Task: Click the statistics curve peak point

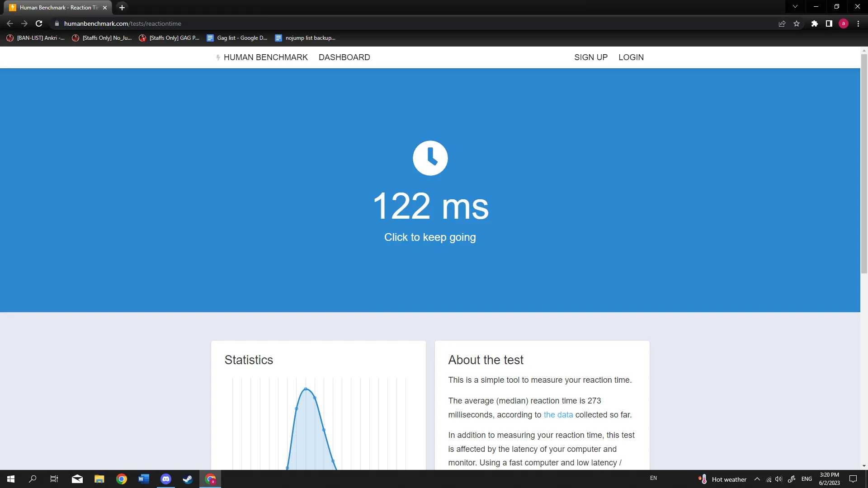Action: pos(306,389)
